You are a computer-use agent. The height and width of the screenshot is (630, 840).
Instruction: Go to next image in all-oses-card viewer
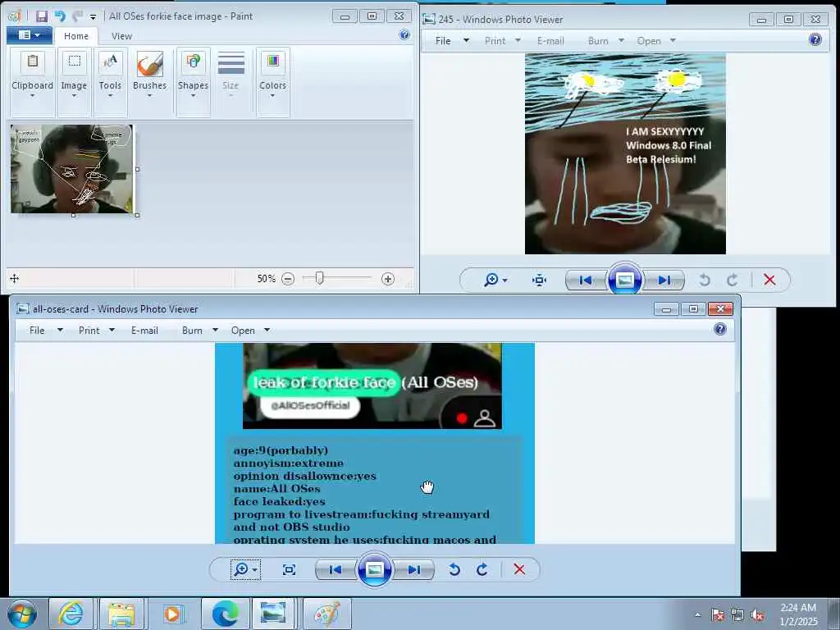[414, 569]
